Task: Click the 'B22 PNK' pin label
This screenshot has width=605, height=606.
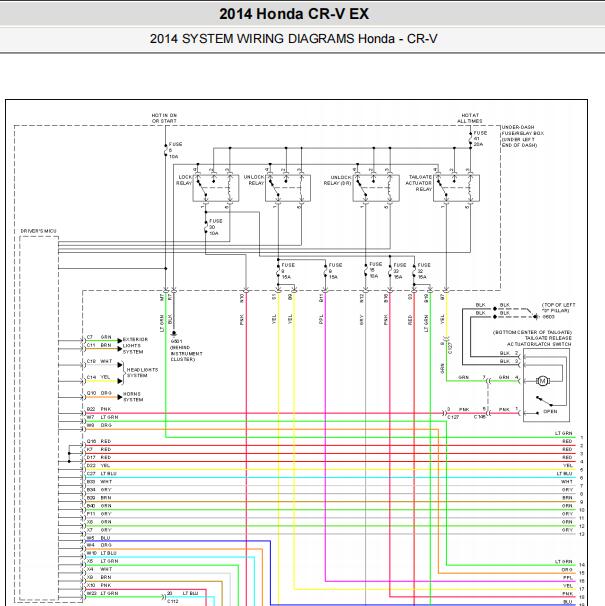Action: 99,409
